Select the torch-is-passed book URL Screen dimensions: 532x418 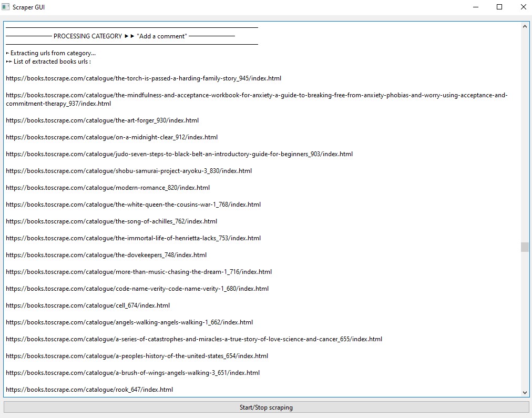click(x=144, y=78)
